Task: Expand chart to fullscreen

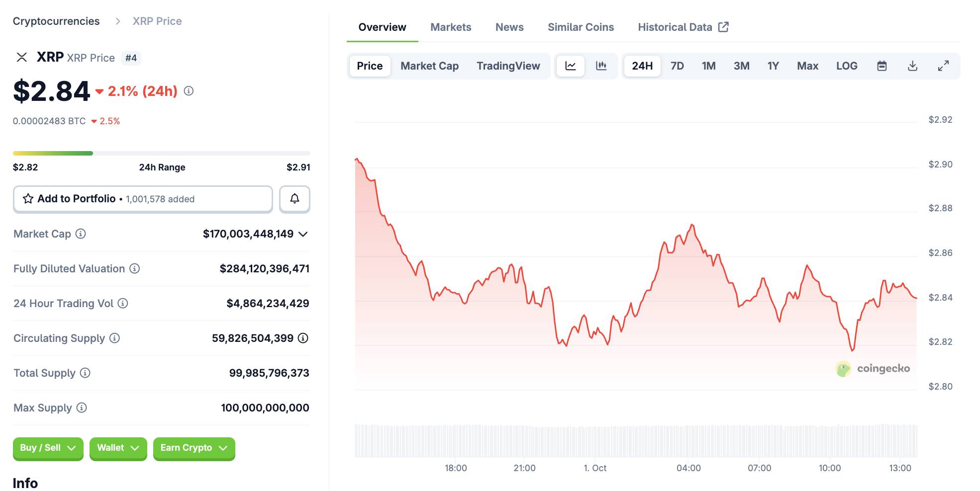Action: coord(943,66)
